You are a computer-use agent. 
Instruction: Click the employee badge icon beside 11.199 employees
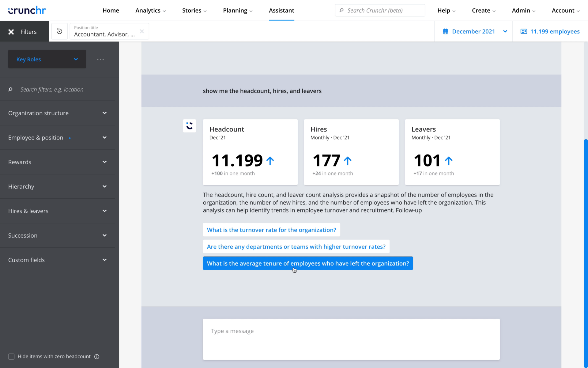[x=524, y=31]
